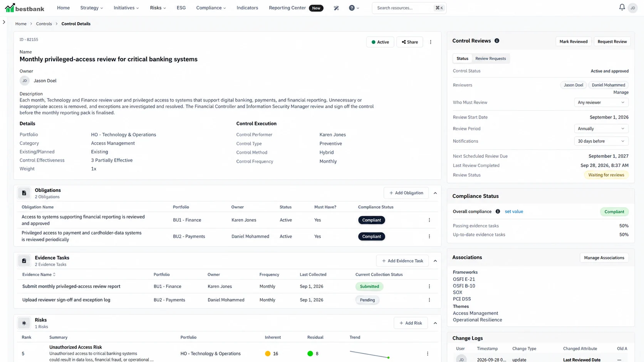Go to Indicators page
Screen dimensions: 644x362
pyautogui.click(x=247, y=8)
